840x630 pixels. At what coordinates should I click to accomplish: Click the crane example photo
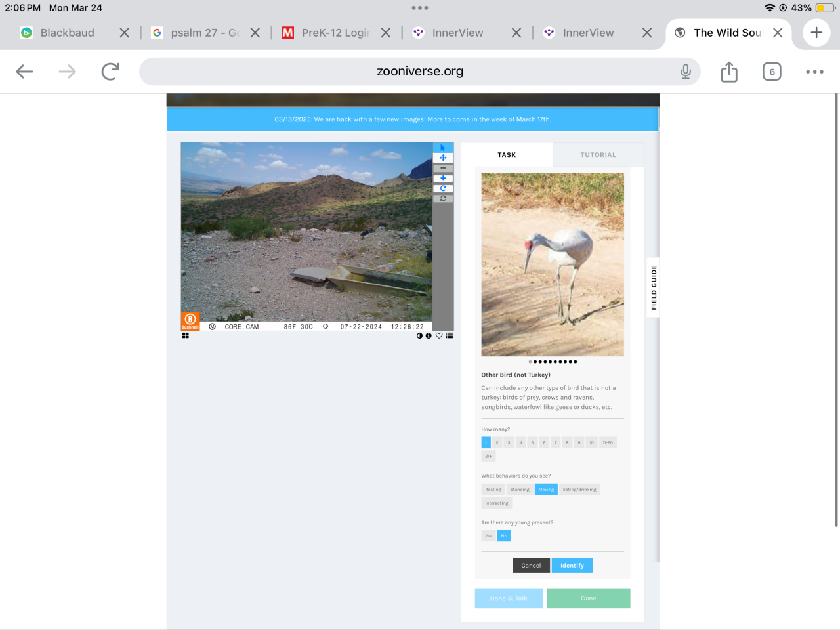tap(553, 264)
